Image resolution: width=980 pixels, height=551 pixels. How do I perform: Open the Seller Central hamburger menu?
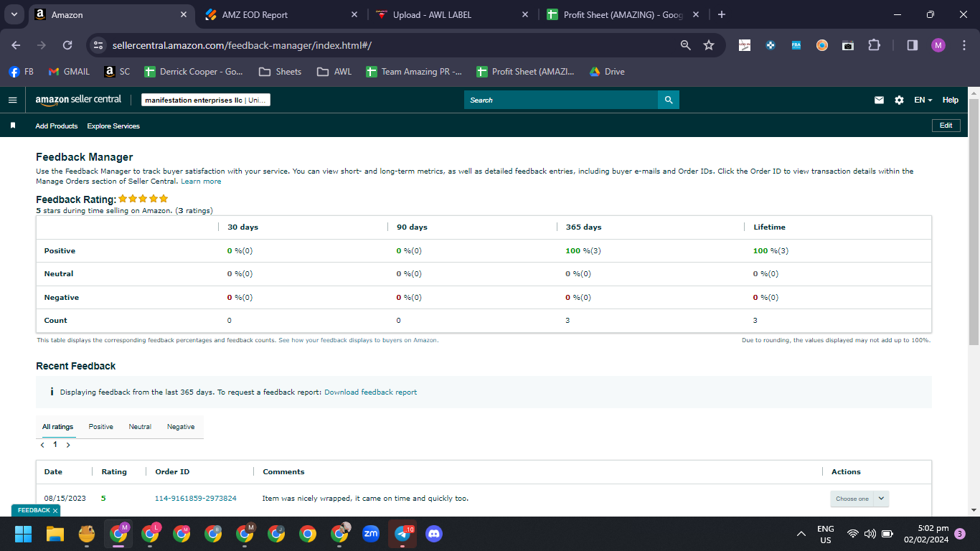click(12, 100)
